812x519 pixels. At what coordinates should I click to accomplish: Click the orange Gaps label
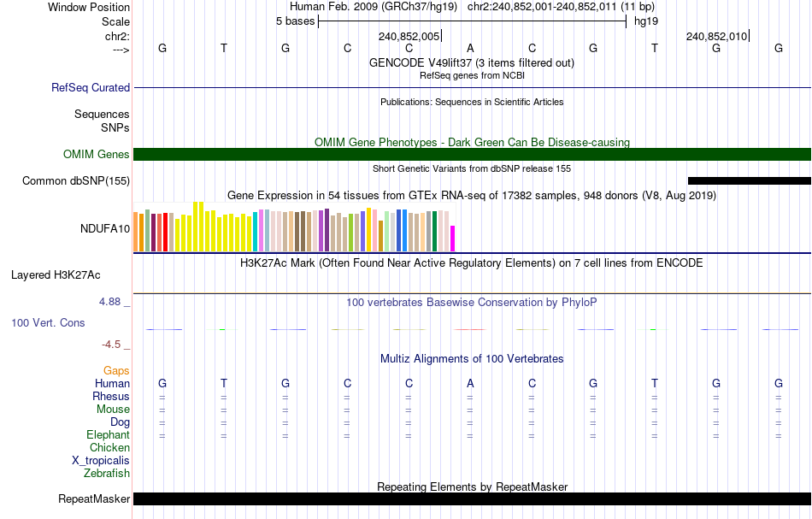(x=116, y=370)
